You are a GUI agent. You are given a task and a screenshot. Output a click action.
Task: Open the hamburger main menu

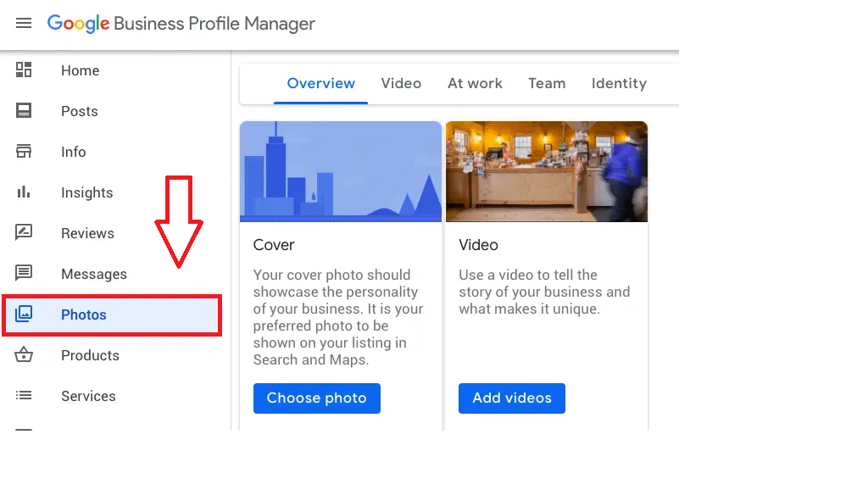(x=24, y=23)
